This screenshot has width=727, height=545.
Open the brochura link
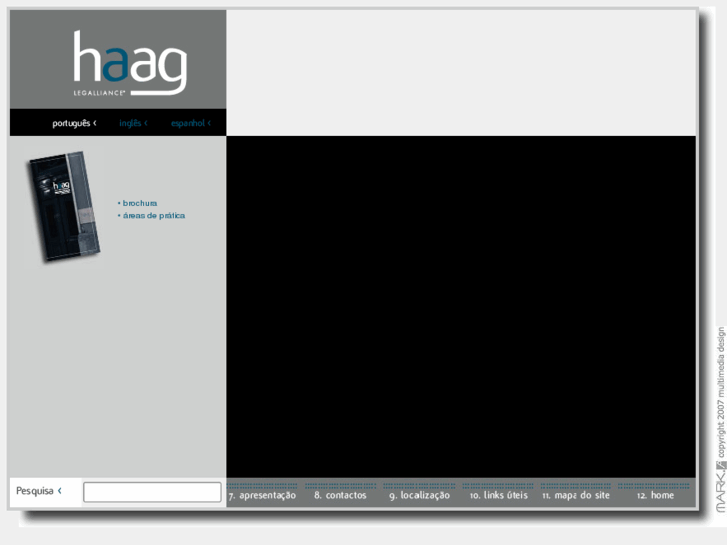tap(140, 203)
